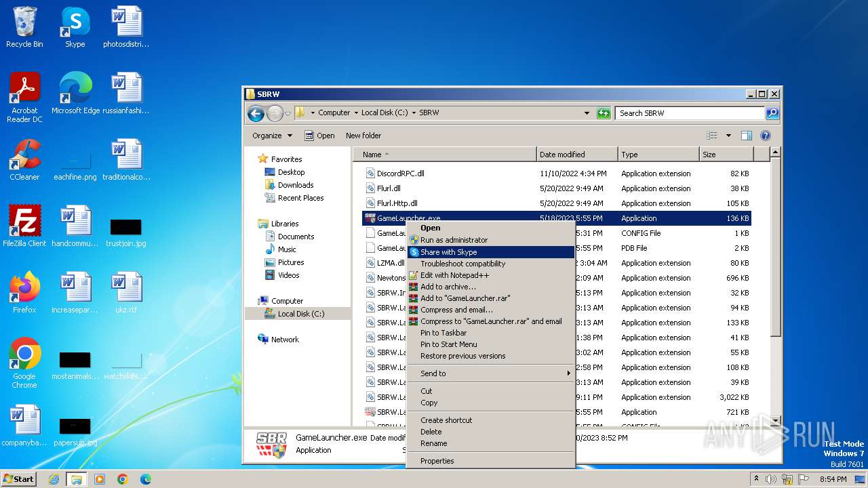
Task: Click the Explorer Back navigation arrow
Action: [256, 113]
